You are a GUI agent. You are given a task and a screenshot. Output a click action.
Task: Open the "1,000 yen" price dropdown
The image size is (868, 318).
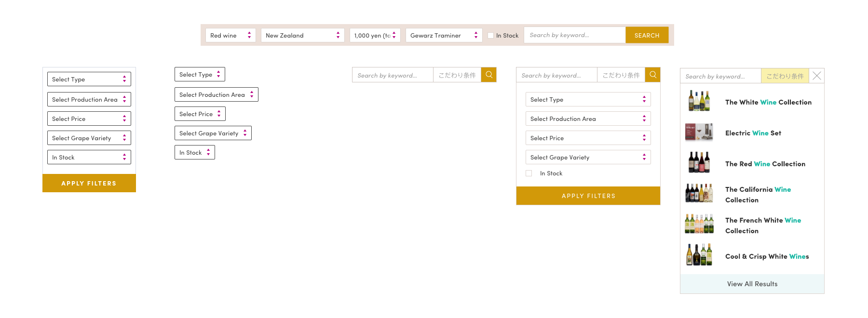click(x=375, y=35)
